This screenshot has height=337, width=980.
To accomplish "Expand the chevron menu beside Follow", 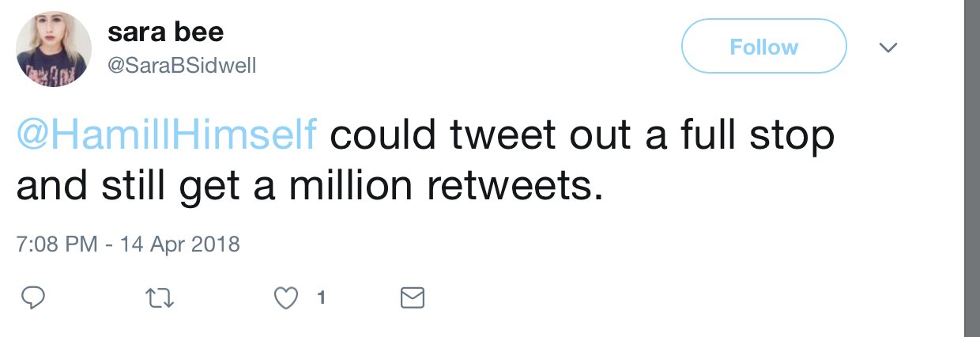I will coord(888,47).
